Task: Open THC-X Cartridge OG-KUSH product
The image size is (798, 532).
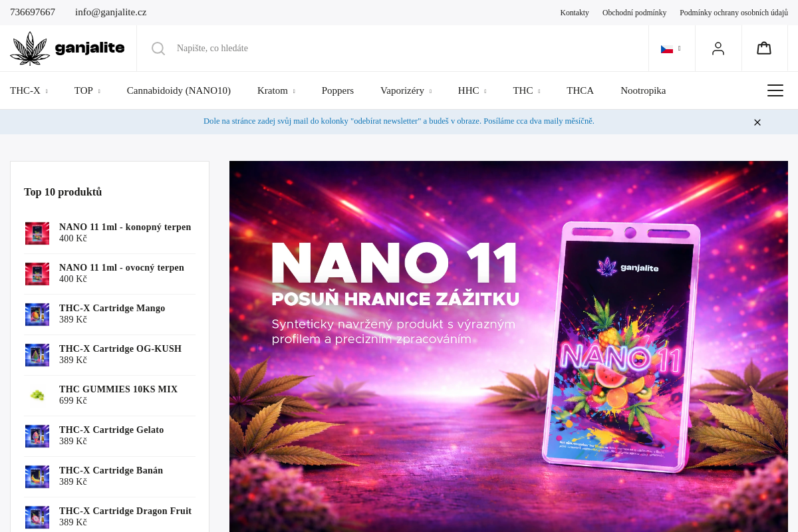Action: (120, 348)
